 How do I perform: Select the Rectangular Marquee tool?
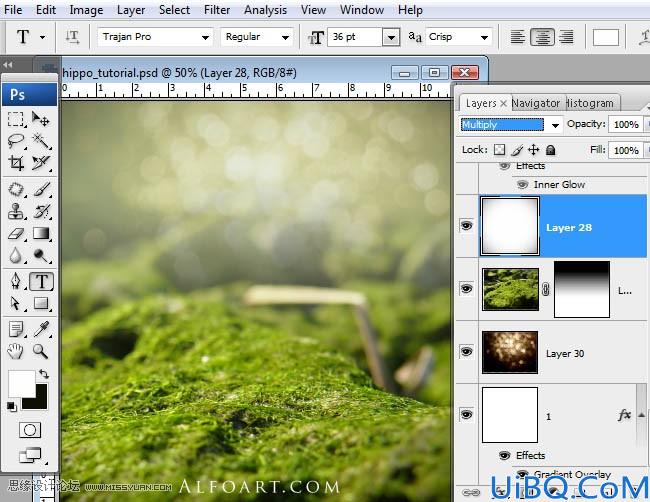coord(16,119)
